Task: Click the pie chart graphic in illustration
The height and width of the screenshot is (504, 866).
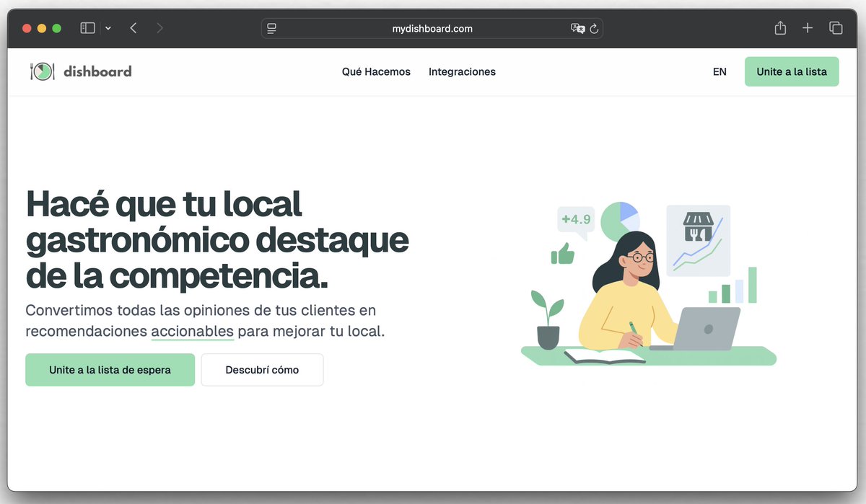Action: (620, 221)
